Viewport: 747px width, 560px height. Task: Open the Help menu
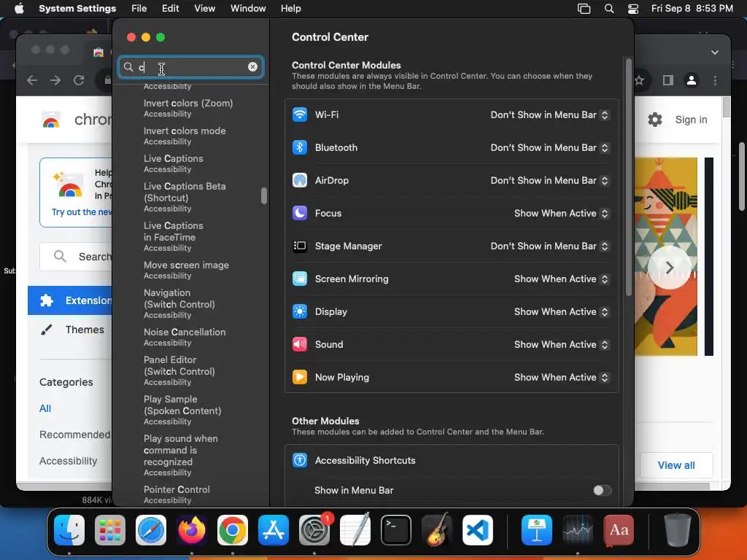click(290, 9)
